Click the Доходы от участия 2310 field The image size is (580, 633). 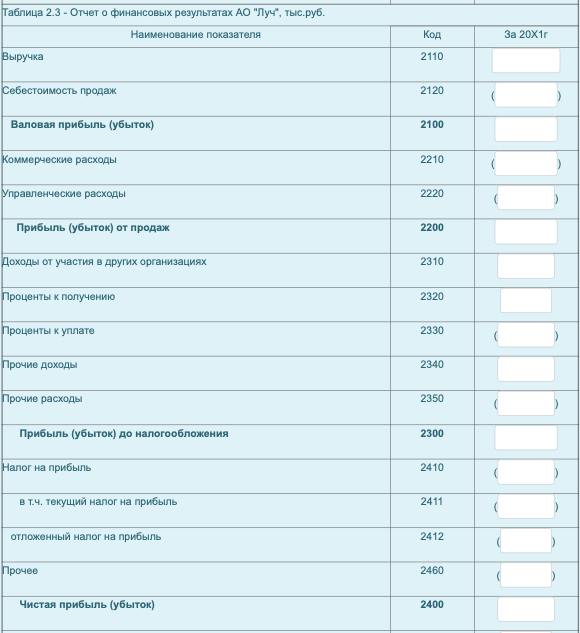[526, 266]
